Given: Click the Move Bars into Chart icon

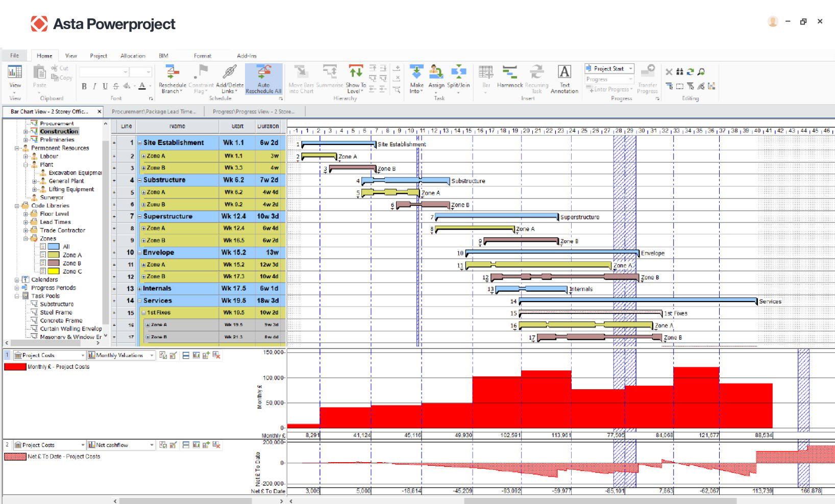Looking at the screenshot, I should pos(301,71).
